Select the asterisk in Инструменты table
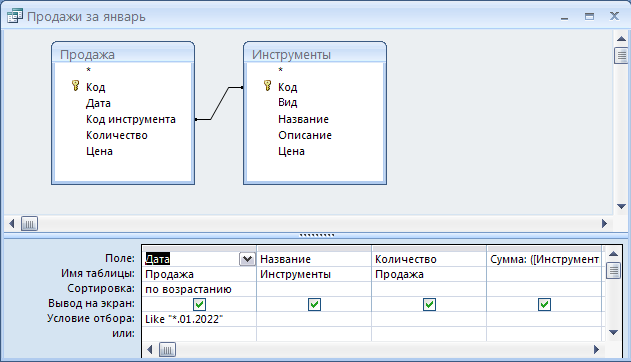631x362 pixels. [x=280, y=70]
